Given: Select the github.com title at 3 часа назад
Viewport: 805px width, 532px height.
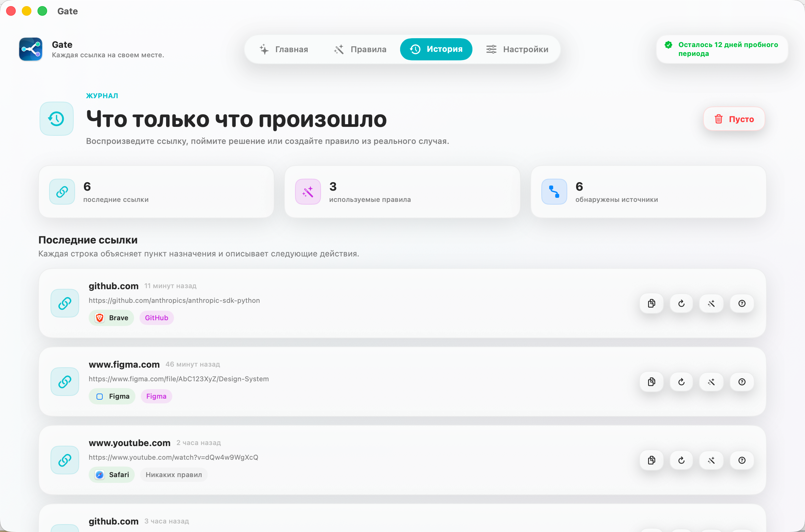Looking at the screenshot, I should coord(114,521).
